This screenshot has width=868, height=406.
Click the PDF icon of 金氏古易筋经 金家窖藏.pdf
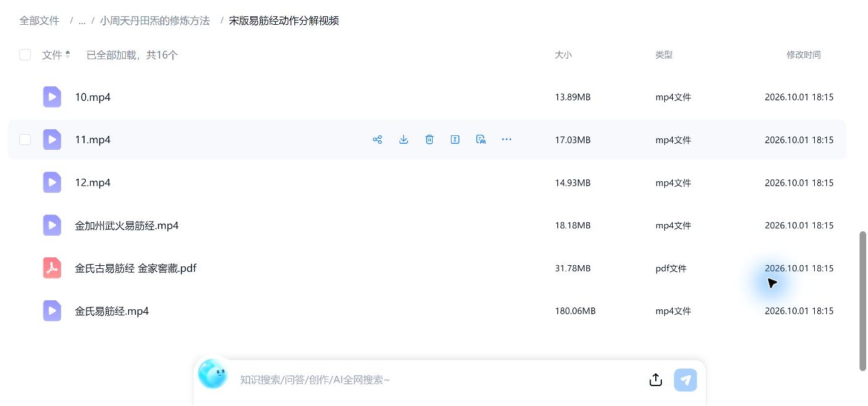coord(52,268)
